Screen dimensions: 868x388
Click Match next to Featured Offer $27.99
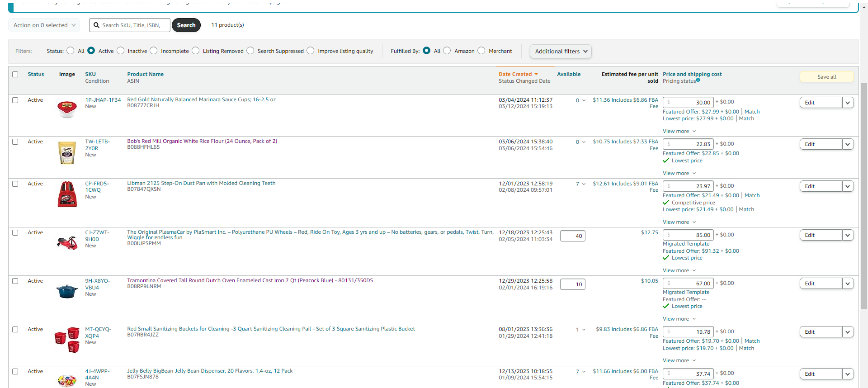pyautogui.click(x=752, y=112)
